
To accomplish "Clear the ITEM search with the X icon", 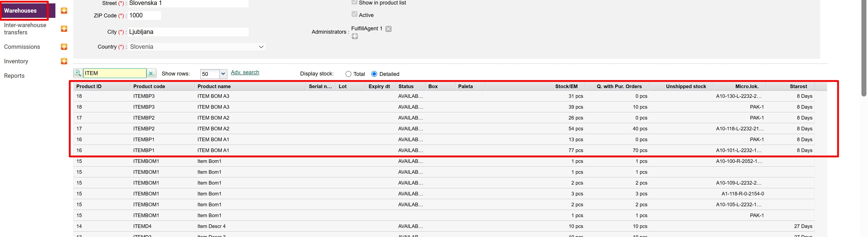I will pyautogui.click(x=151, y=73).
